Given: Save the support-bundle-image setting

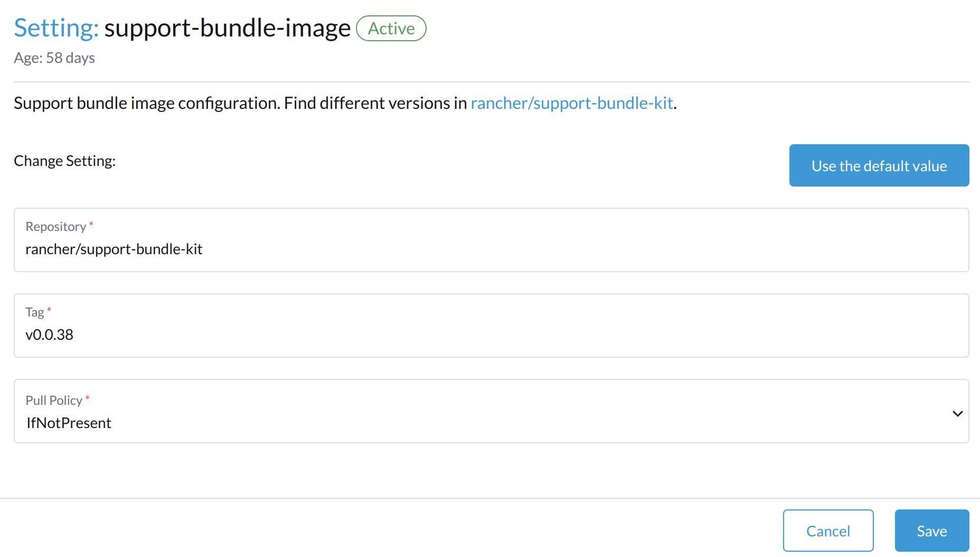Looking at the screenshot, I should 931,530.
